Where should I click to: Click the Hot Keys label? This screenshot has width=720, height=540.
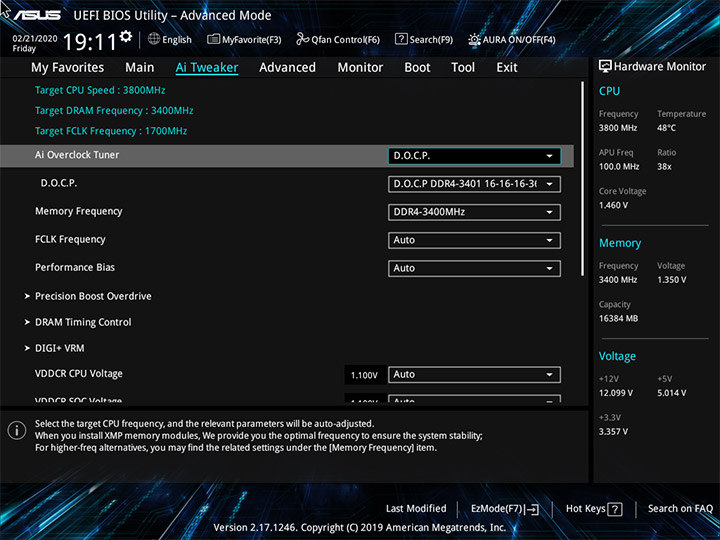coord(585,508)
